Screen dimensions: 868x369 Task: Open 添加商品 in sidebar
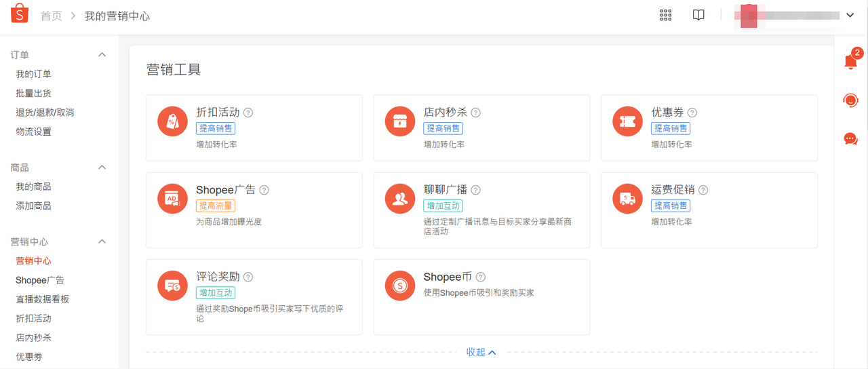tap(34, 206)
